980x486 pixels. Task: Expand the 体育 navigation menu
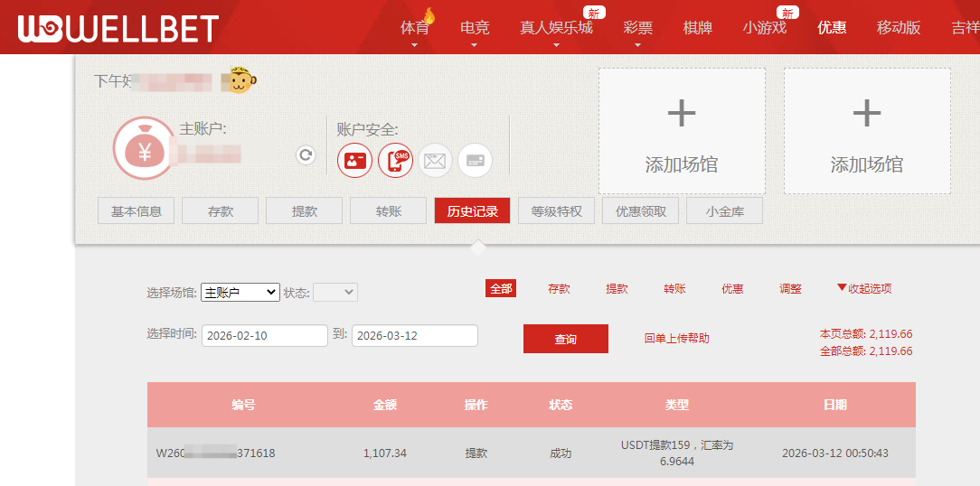coord(415,28)
